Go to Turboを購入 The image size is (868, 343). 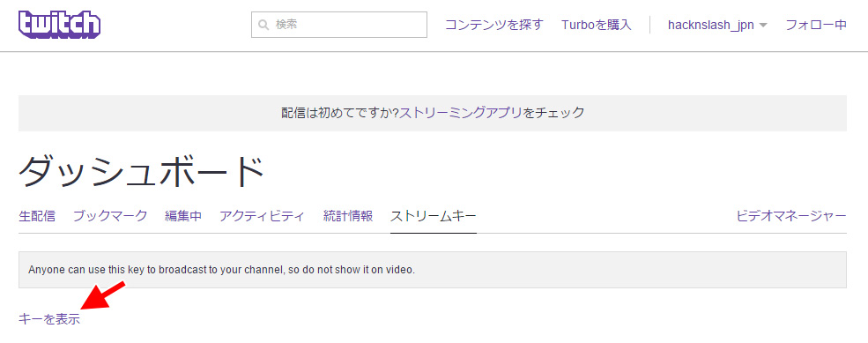click(597, 25)
